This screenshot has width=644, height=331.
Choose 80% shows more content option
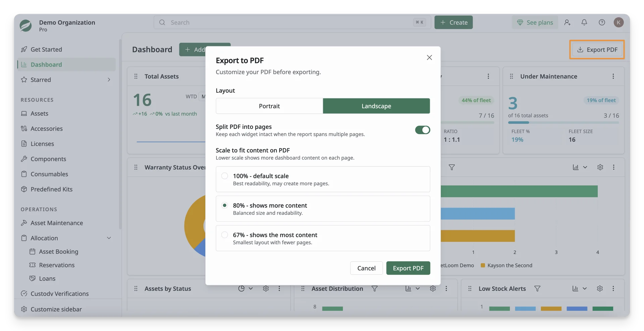point(323,209)
